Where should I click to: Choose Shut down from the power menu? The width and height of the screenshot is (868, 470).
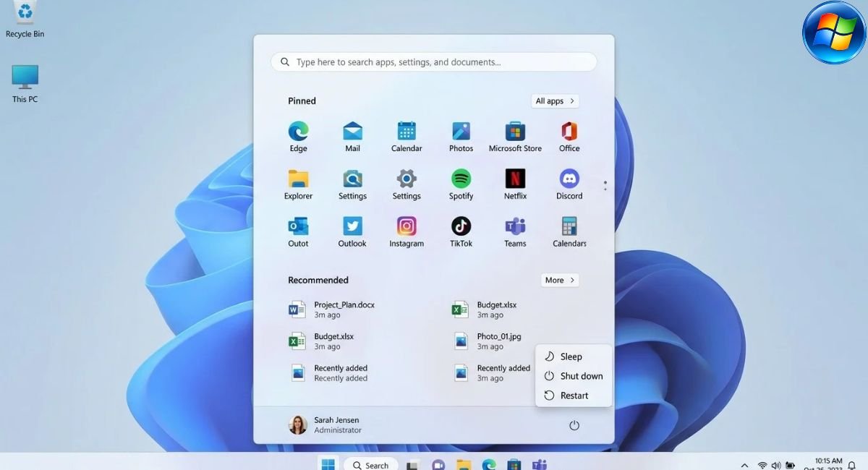tap(573, 376)
